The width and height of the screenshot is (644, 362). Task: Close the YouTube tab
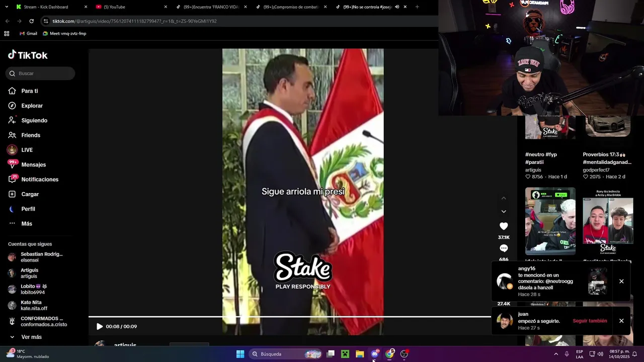coord(166,7)
